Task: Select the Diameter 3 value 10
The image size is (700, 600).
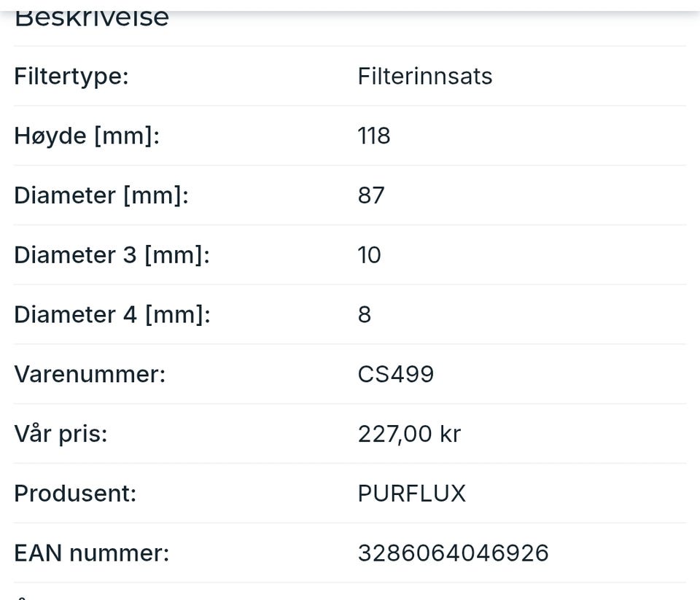Action: click(x=369, y=255)
